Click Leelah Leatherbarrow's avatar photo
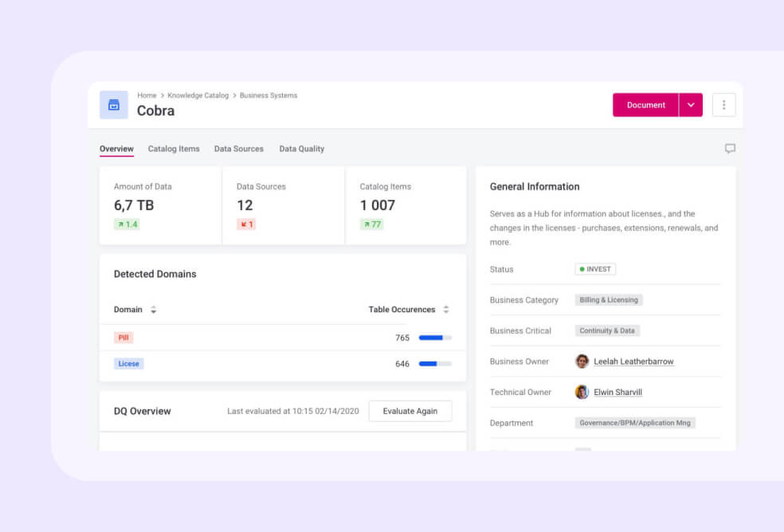Image resolution: width=784 pixels, height=532 pixels. pos(582,361)
